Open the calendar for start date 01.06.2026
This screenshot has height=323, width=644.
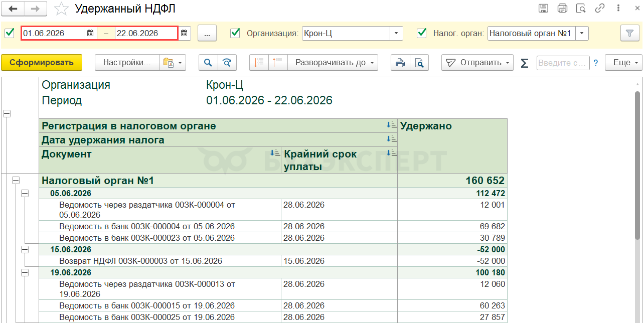point(90,33)
